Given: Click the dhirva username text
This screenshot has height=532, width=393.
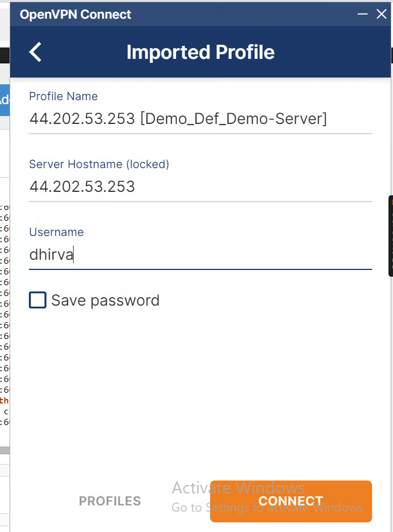Looking at the screenshot, I should tap(51, 255).
